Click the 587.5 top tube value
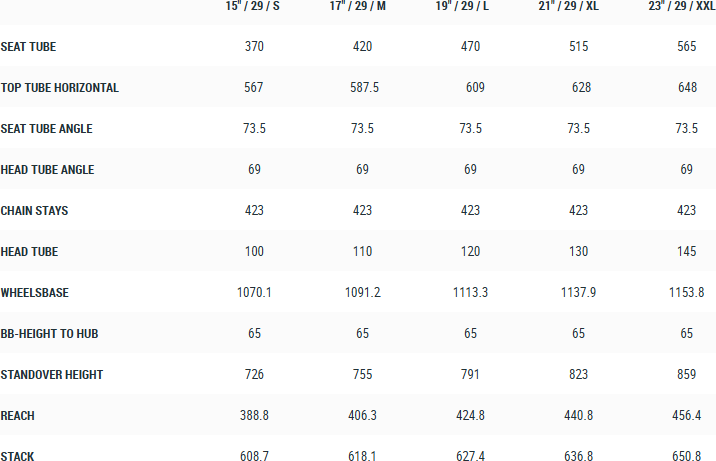Image resolution: width=716 pixels, height=461 pixels. [x=363, y=88]
